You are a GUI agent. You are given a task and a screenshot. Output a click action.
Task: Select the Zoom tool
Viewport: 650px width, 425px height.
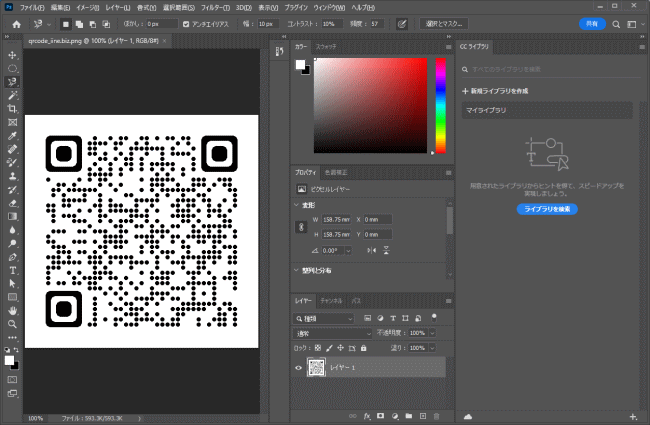12,324
